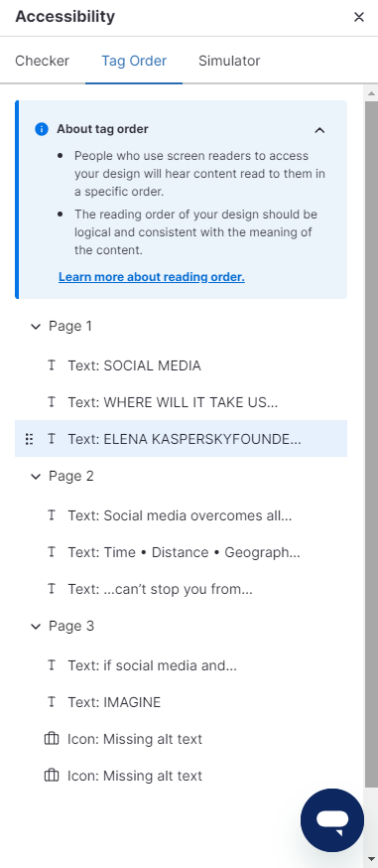Open Learn more about reading order link
This screenshot has height=868, width=378.
(x=152, y=277)
